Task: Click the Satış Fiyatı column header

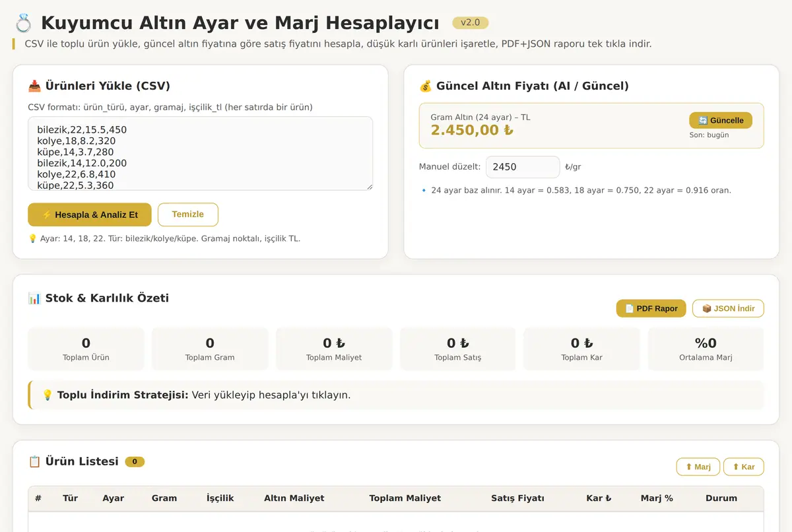Action: (x=518, y=498)
